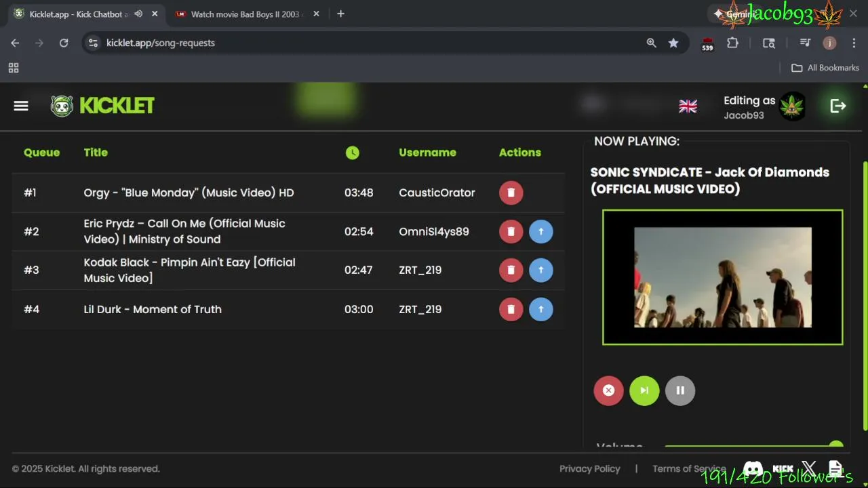Viewport: 868px width, 488px height.
Task: Open the X social icon in overlay
Action: click(809, 469)
